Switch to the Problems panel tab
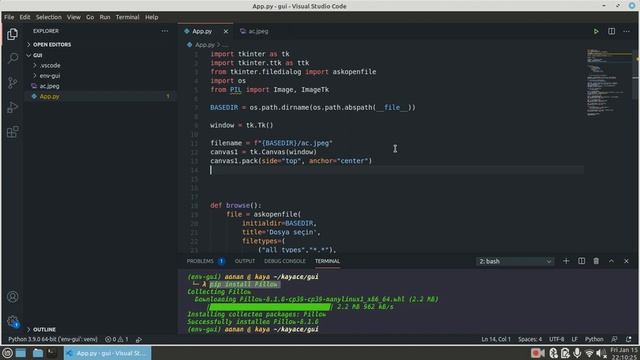The height and width of the screenshot is (360, 640). tap(206, 261)
